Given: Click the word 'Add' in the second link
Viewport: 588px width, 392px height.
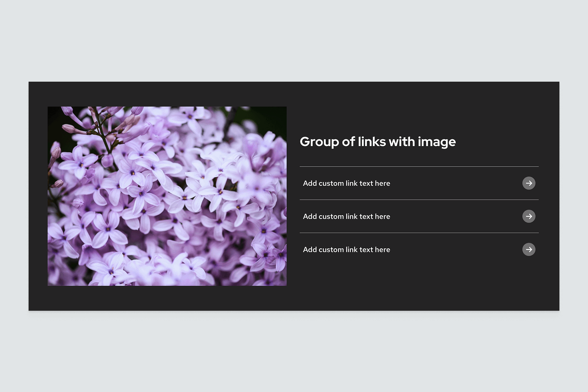Looking at the screenshot, I should [x=310, y=216].
